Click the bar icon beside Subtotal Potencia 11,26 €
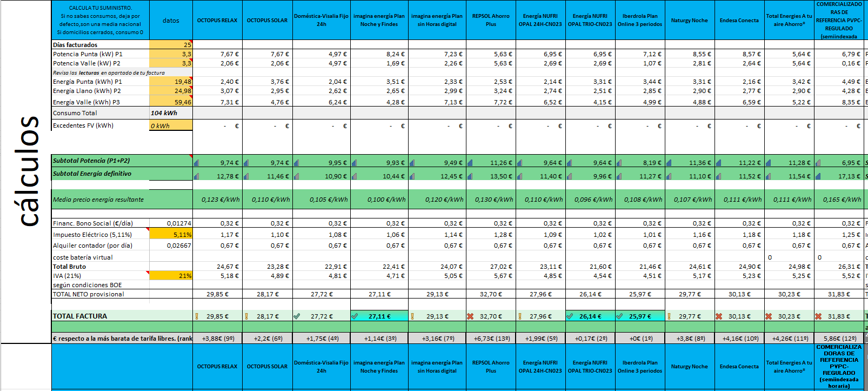868x391 pixels. pos(470,162)
